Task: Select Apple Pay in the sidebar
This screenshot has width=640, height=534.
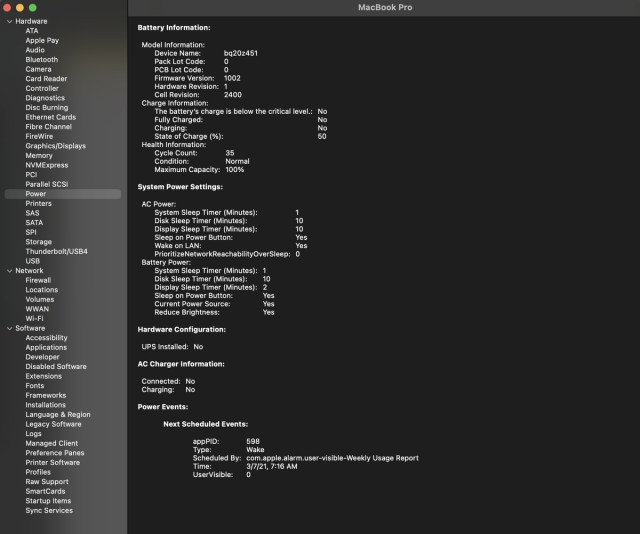Action: tap(42, 40)
